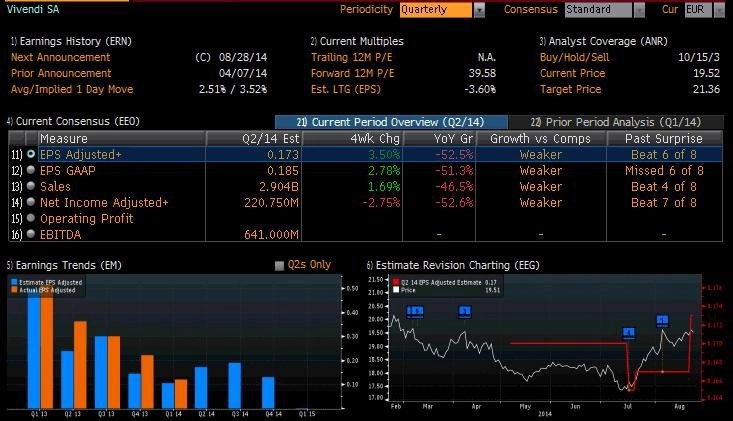This screenshot has width=733, height=421.
Task: Switch to Prior Period Analysis (Q1/14) tab
Action: 616,122
